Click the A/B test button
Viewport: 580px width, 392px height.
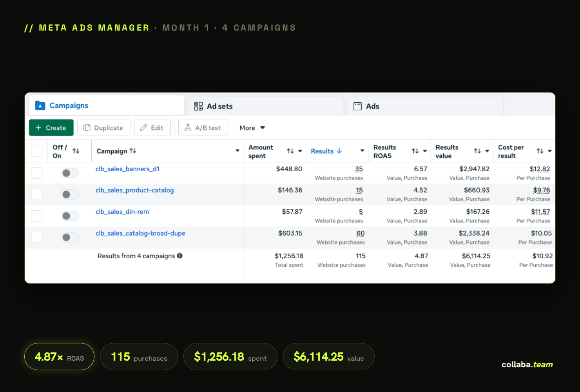pos(203,128)
